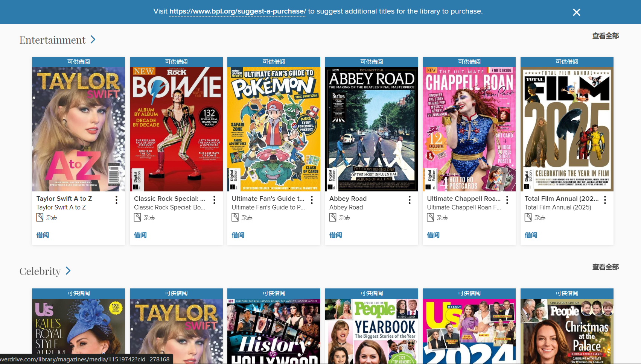Open more options for Abbey Road
The width and height of the screenshot is (641, 364).
tap(410, 200)
